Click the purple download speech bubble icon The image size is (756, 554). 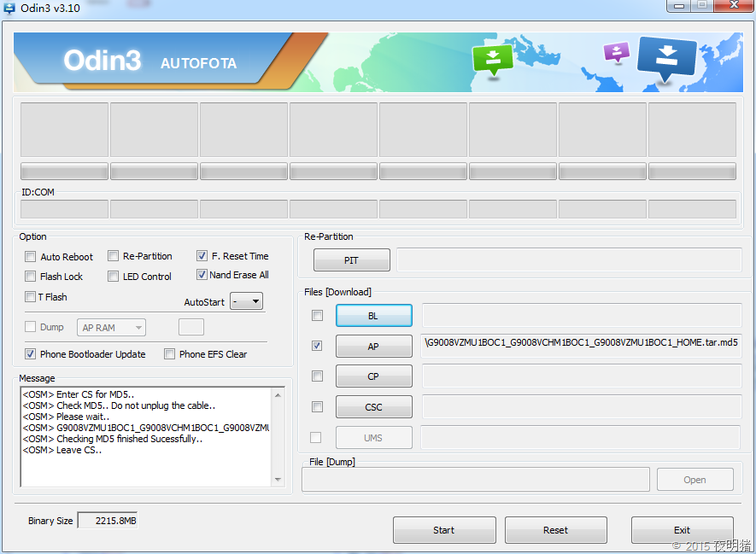[x=616, y=52]
